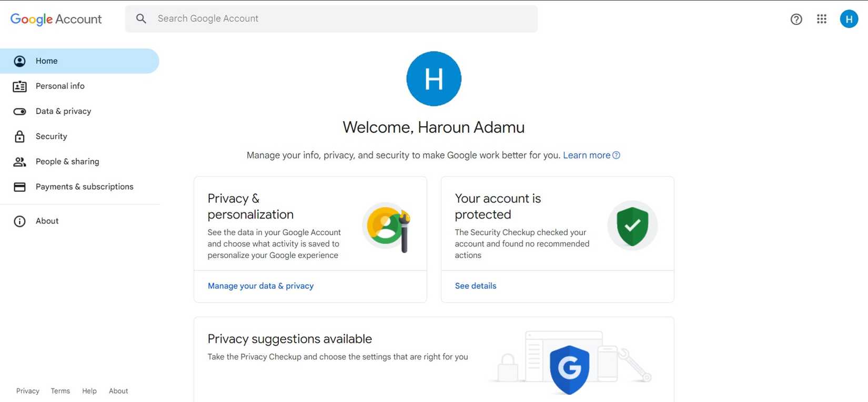Click the Privacy & personalization heading
The height and width of the screenshot is (402, 868).
tap(250, 207)
